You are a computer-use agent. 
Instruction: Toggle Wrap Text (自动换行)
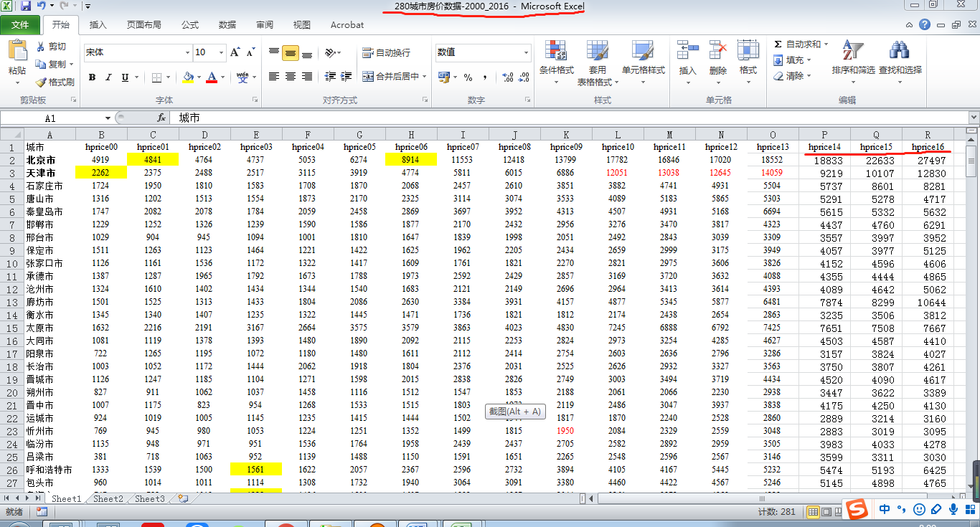coord(386,52)
